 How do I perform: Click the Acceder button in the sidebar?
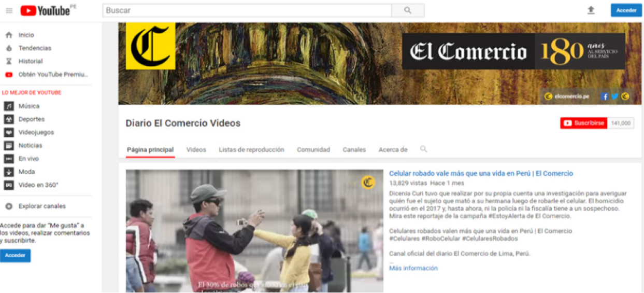tap(16, 256)
